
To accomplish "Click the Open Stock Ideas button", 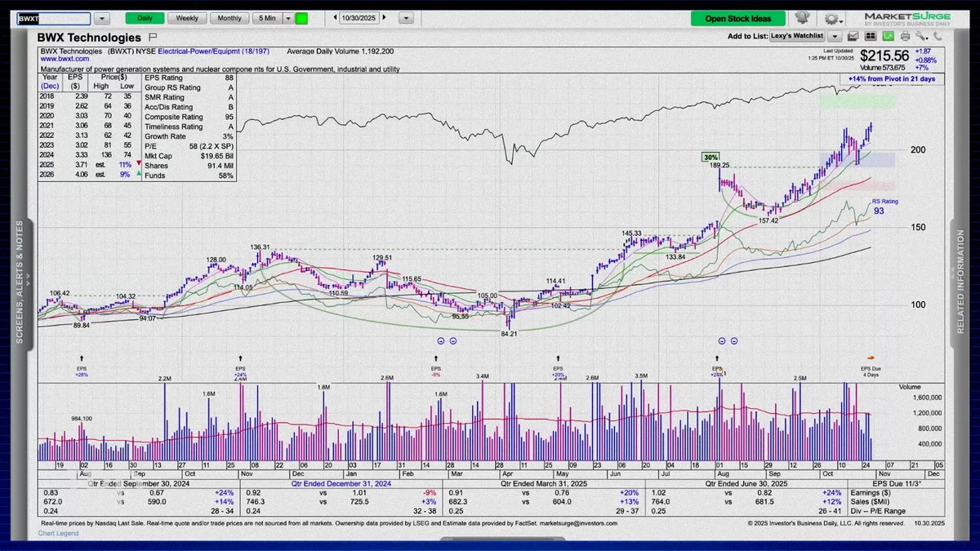I will pos(737,18).
